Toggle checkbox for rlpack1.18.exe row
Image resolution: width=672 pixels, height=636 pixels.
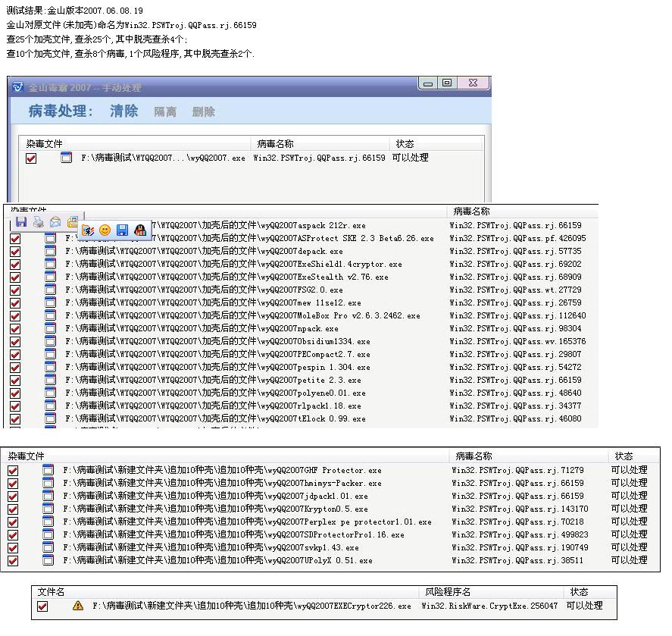coord(15,406)
